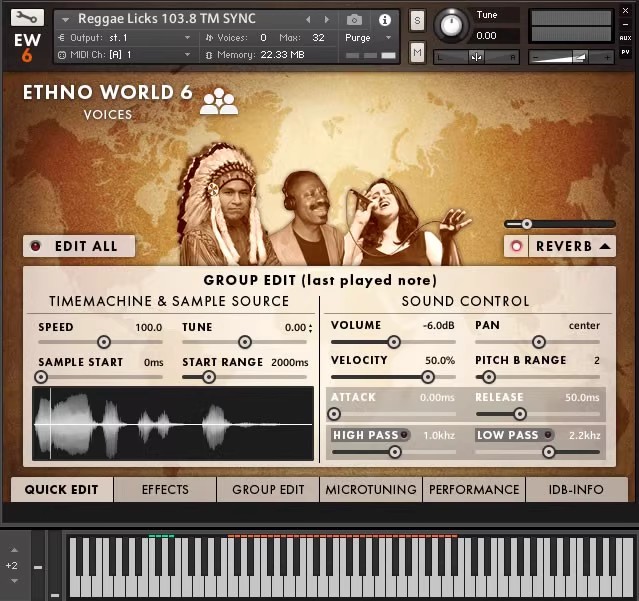Image resolution: width=639 pixels, height=601 pixels.
Task: Click the PV button on the header
Action: pos(625,55)
